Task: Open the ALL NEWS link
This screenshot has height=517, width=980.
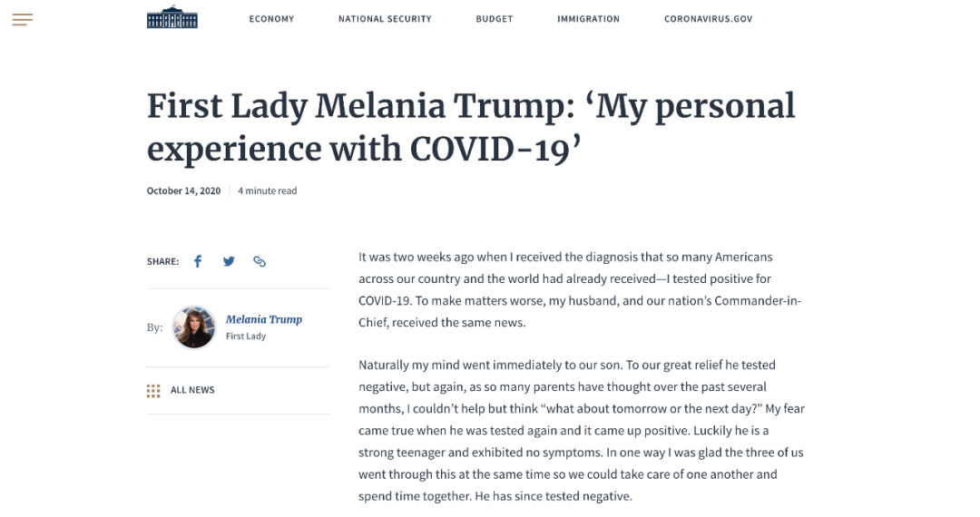Action: [x=192, y=390]
